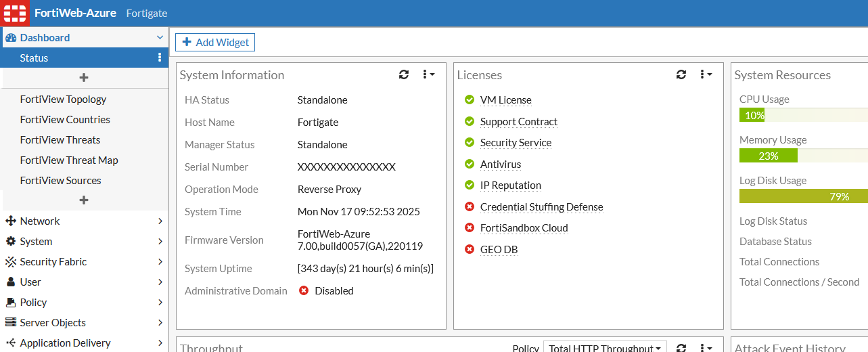This screenshot has width=868, height=352.
Task: Click the VM License link
Action: click(506, 100)
